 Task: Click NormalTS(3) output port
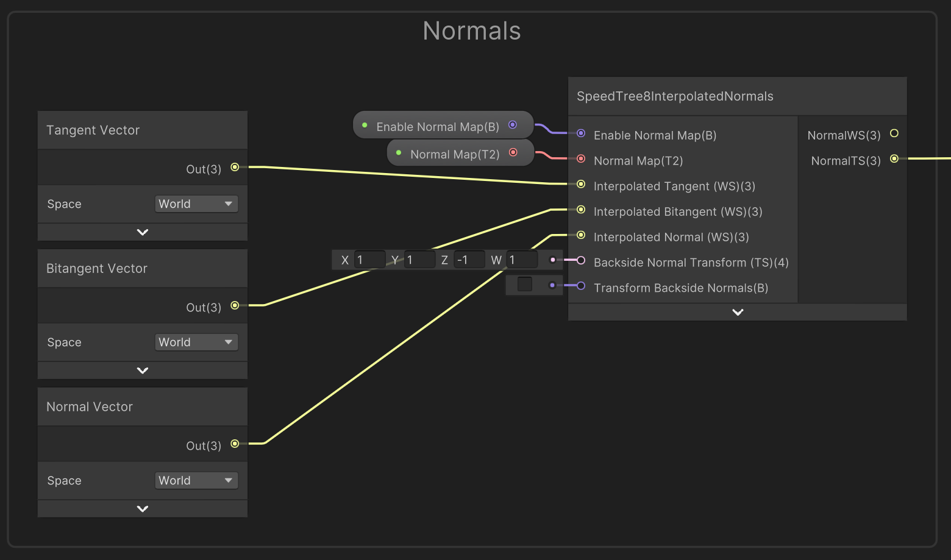coord(894,158)
